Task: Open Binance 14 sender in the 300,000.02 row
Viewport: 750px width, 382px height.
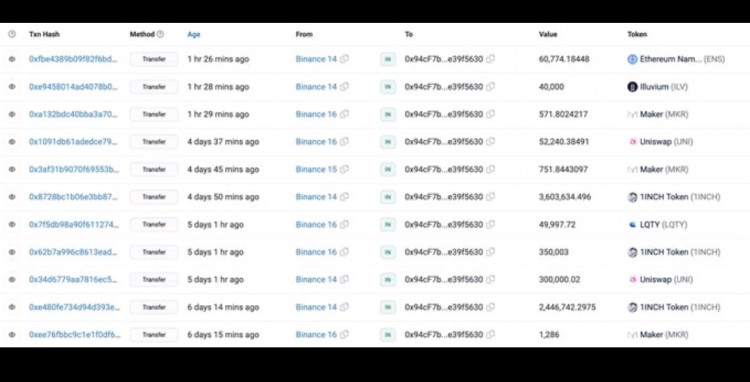Action: (316, 279)
